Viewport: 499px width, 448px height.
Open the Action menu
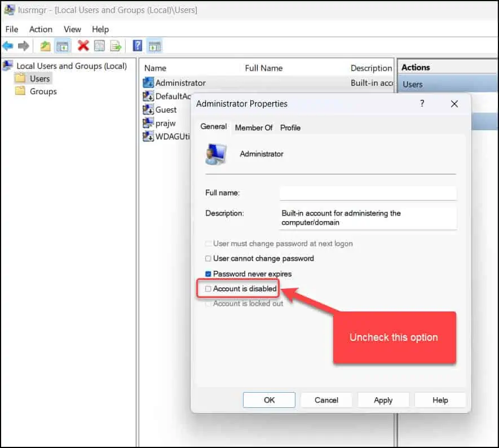tap(41, 29)
